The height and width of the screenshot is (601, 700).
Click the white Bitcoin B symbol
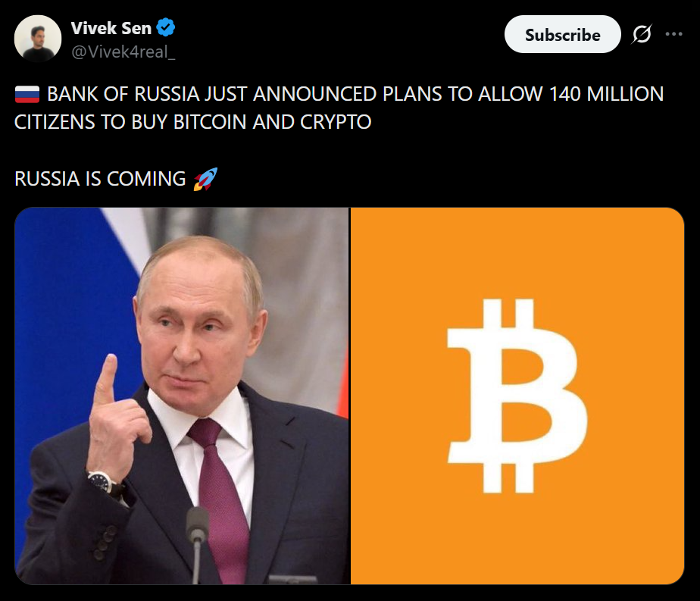coord(517,396)
